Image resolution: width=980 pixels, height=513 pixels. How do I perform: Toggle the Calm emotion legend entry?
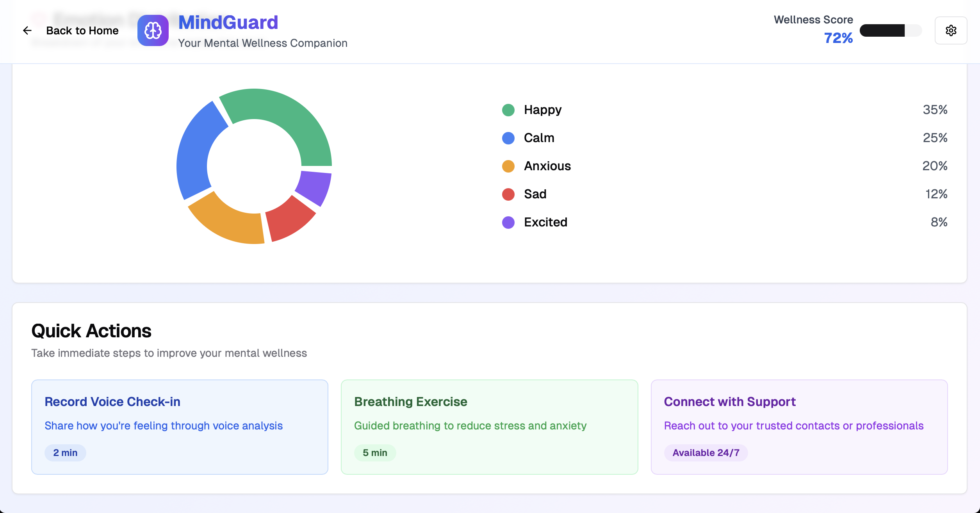tap(539, 138)
